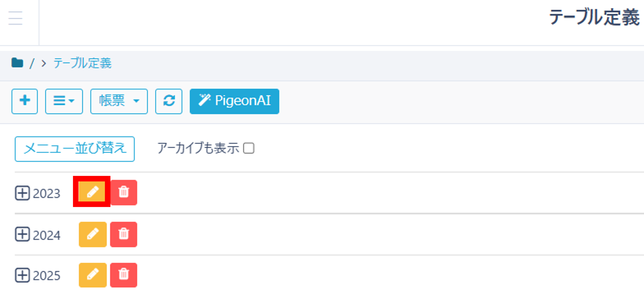Delete the 2025 table definition
Viewport: 644px width, 308px height.
click(123, 275)
